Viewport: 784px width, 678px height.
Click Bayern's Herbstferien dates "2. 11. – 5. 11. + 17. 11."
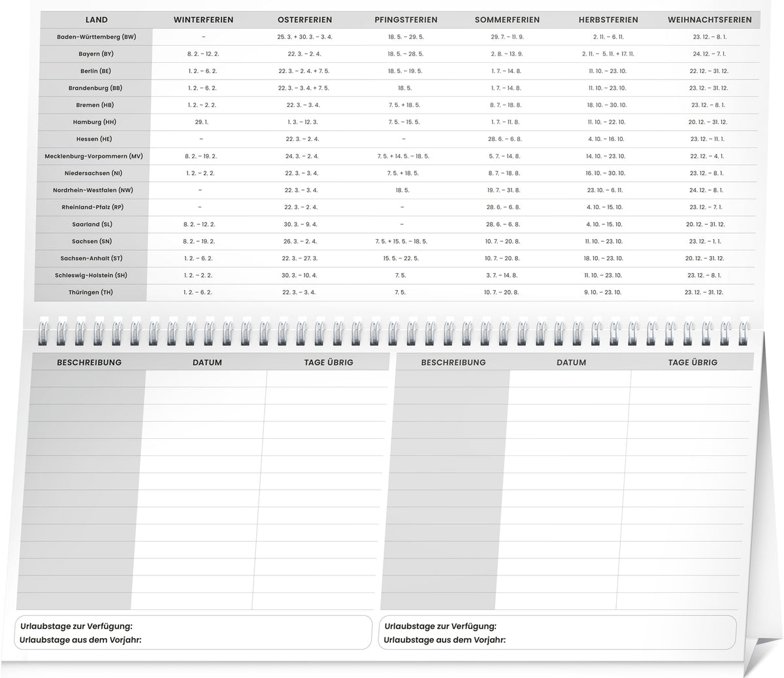(608, 54)
